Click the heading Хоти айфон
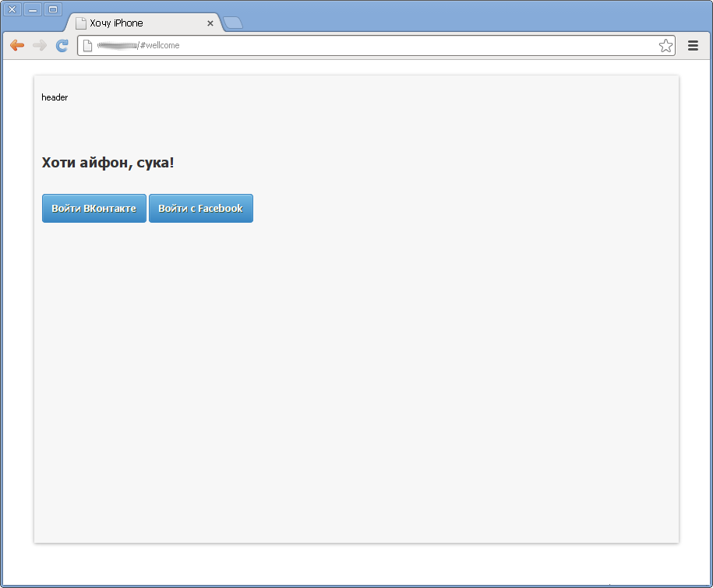Viewport: 713px width, 588px height. (108, 163)
